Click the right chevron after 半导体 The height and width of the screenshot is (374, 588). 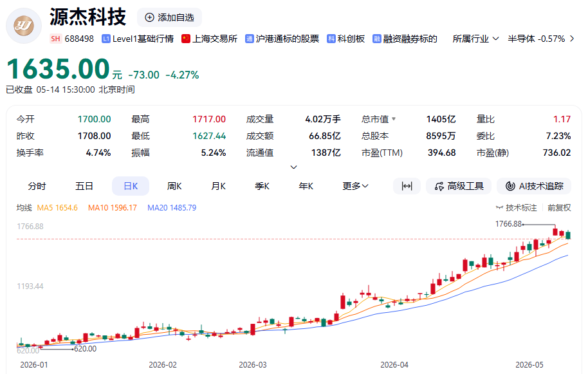pyautogui.click(x=572, y=39)
